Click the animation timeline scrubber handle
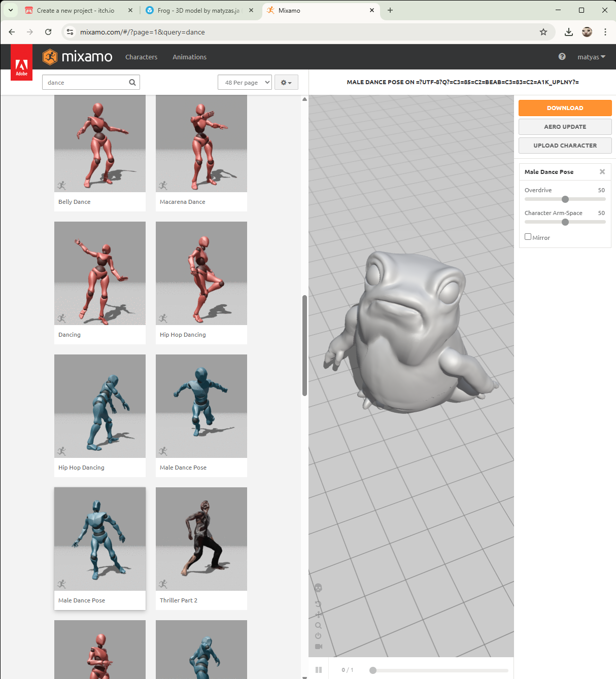The width and height of the screenshot is (616, 679). [x=373, y=670]
